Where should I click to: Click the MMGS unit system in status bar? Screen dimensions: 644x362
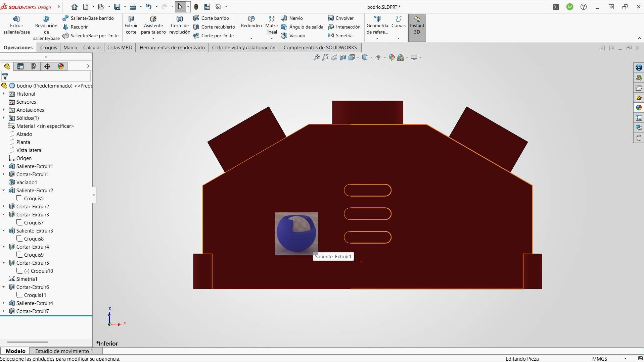point(599,359)
